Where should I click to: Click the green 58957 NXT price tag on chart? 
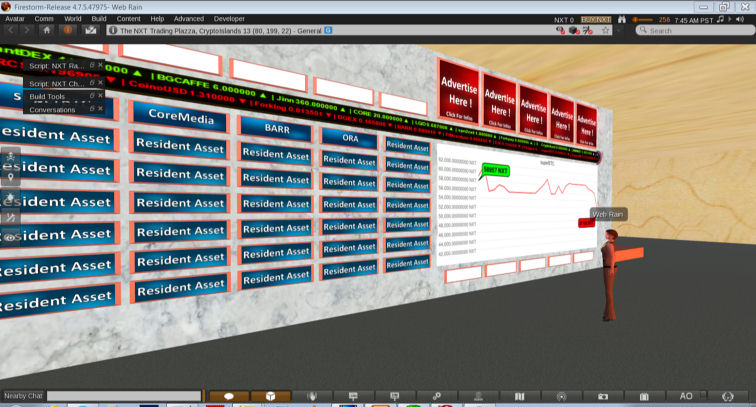(495, 170)
